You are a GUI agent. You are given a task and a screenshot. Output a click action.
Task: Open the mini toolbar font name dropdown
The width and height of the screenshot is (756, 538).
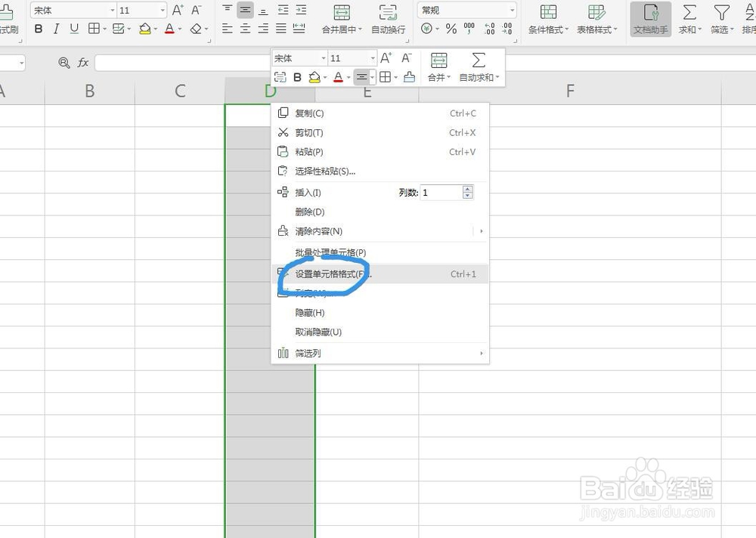324,58
